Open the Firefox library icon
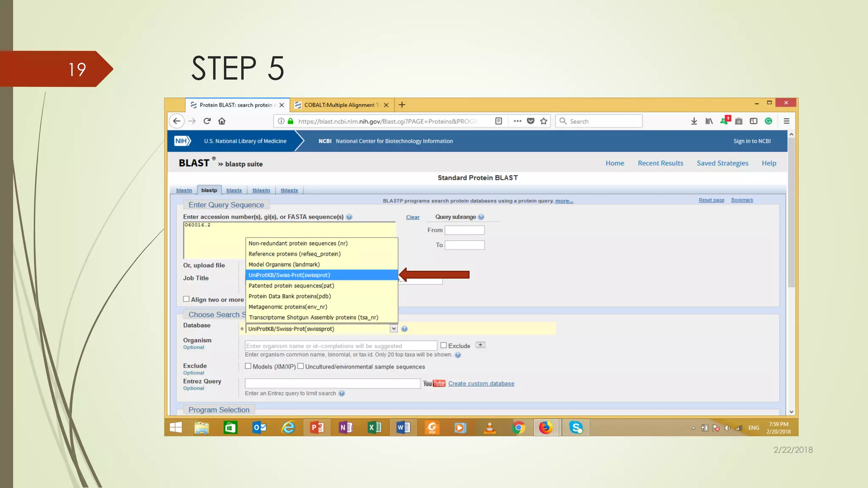The image size is (868, 488). [x=709, y=121]
